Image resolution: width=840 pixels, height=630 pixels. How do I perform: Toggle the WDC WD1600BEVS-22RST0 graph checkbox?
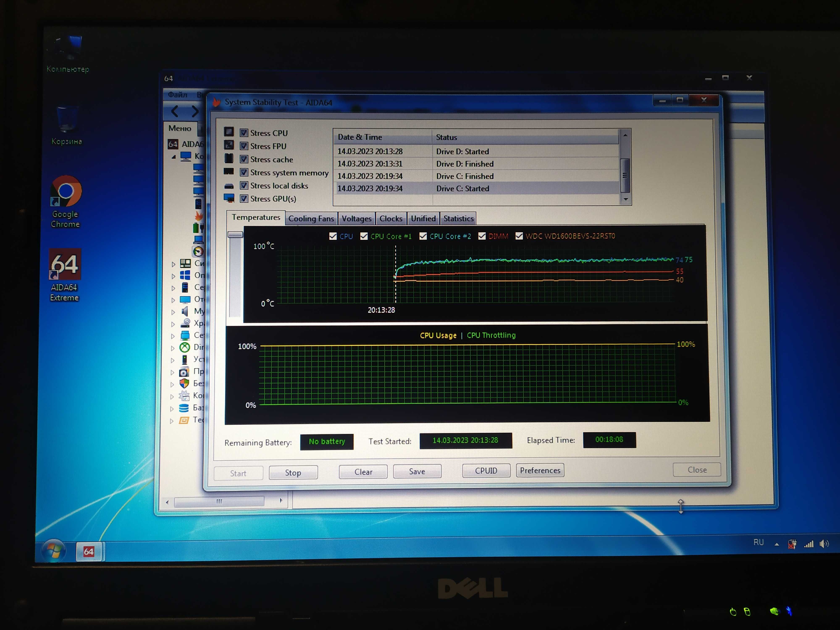pos(519,236)
